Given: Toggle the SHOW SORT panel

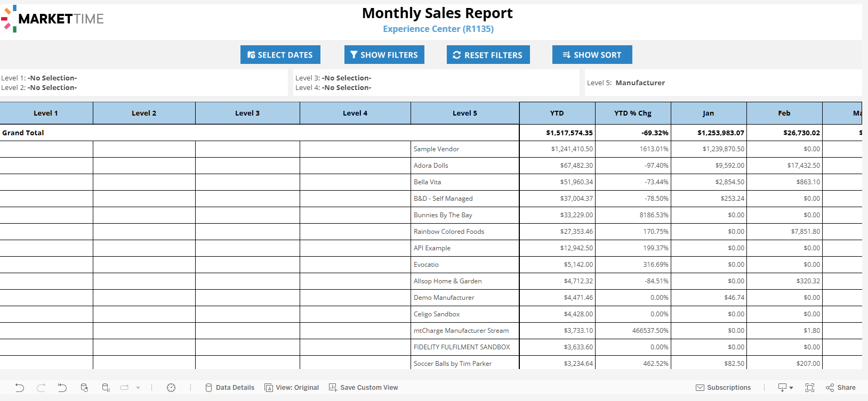Looking at the screenshot, I should coord(592,55).
